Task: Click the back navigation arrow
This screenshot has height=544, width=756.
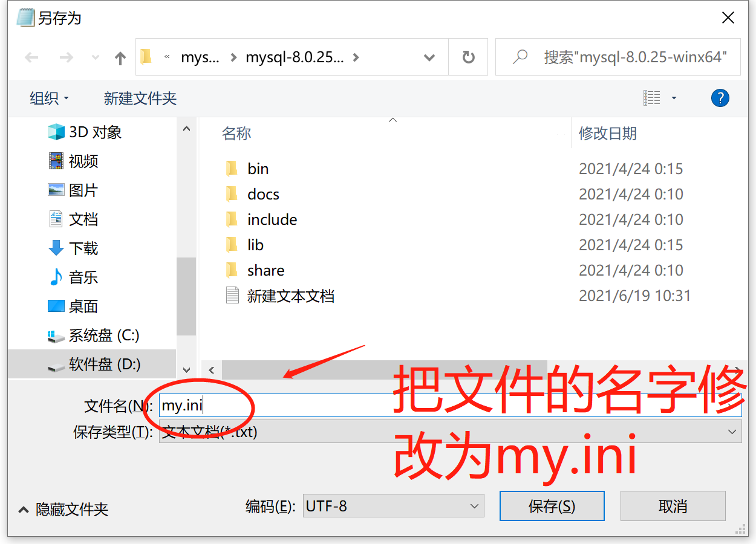Action: [x=31, y=57]
